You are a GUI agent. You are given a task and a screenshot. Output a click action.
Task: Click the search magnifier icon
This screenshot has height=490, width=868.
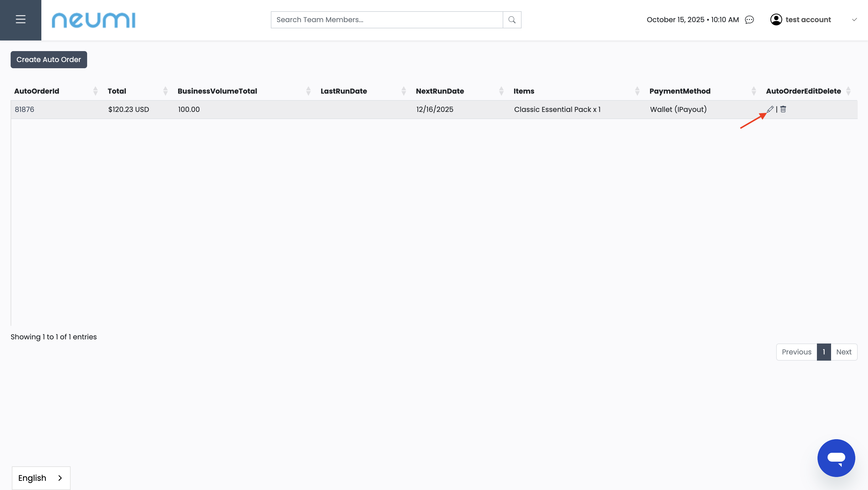pyautogui.click(x=512, y=19)
